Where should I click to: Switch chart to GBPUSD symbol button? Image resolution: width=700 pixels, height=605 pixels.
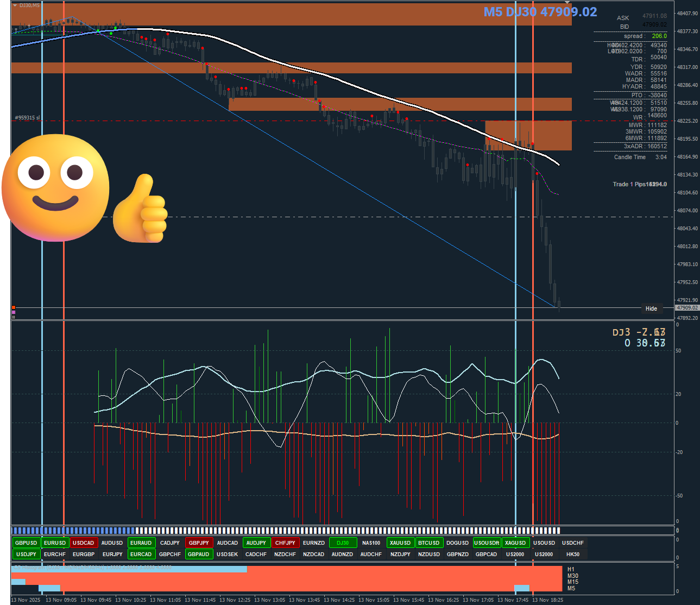[26, 543]
